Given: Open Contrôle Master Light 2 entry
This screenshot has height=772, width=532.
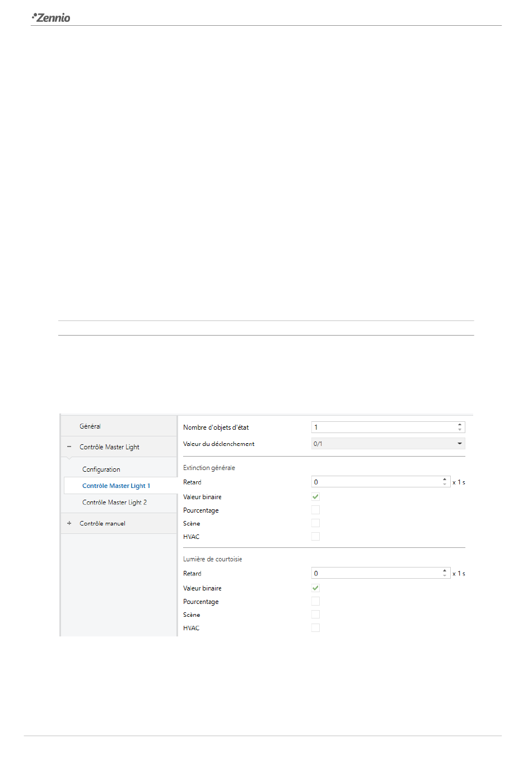Looking at the screenshot, I should [114, 503].
